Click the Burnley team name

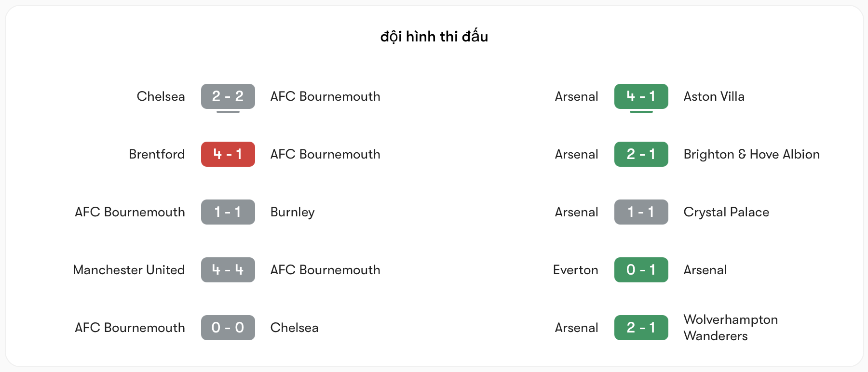point(292,212)
